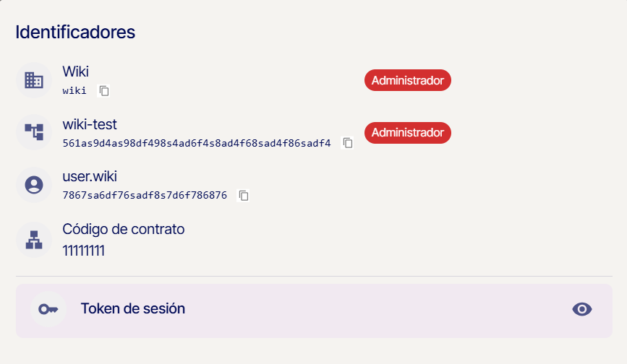Viewport: 627px width, 364px height.
Task: Click the user.wiki account avatar icon
Action: click(34, 185)
